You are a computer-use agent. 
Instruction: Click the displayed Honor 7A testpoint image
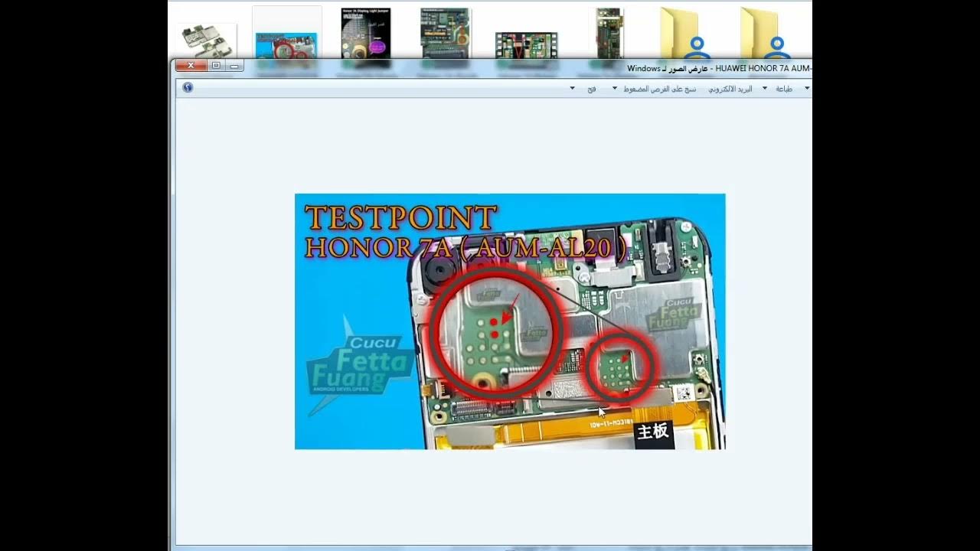[x=510, y=321]
